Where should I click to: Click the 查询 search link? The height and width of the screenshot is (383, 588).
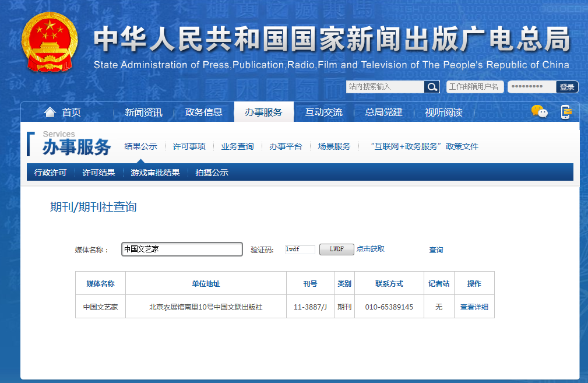coord(436,250)
